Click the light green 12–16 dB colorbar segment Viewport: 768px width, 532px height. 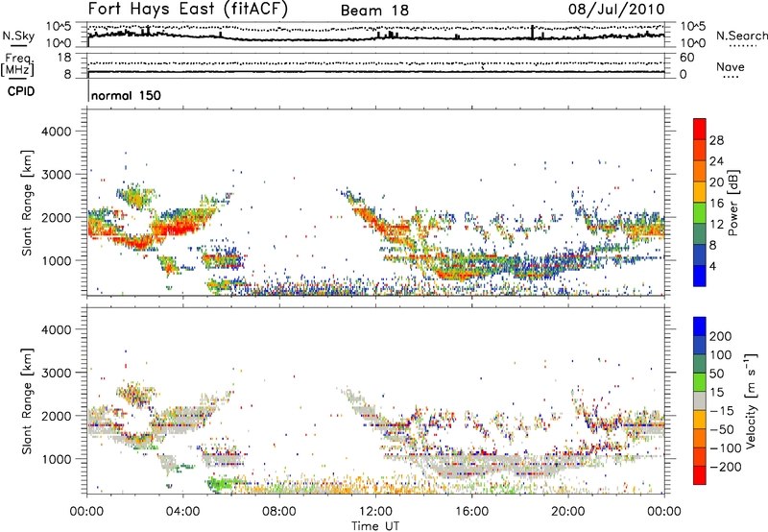tap(700, 212)
